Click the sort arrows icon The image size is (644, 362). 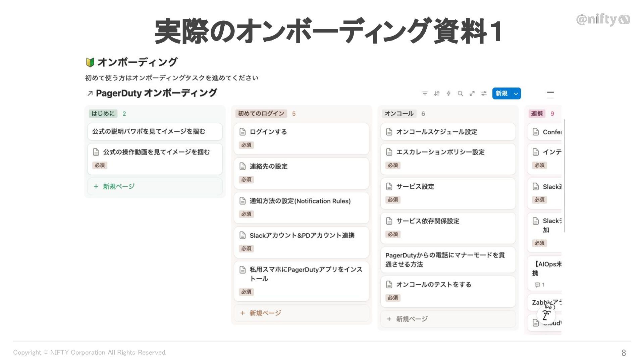[x=436, y=94]
